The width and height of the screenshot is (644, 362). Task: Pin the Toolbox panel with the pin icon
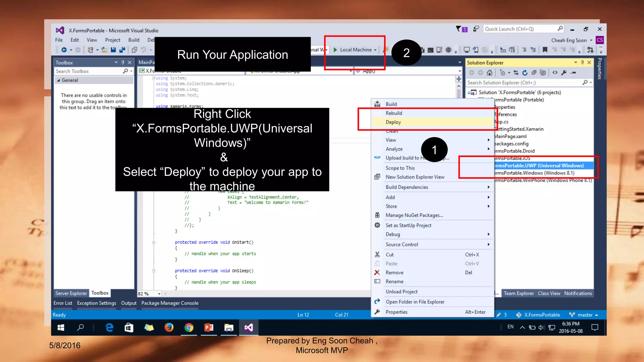tap(123, 63)
